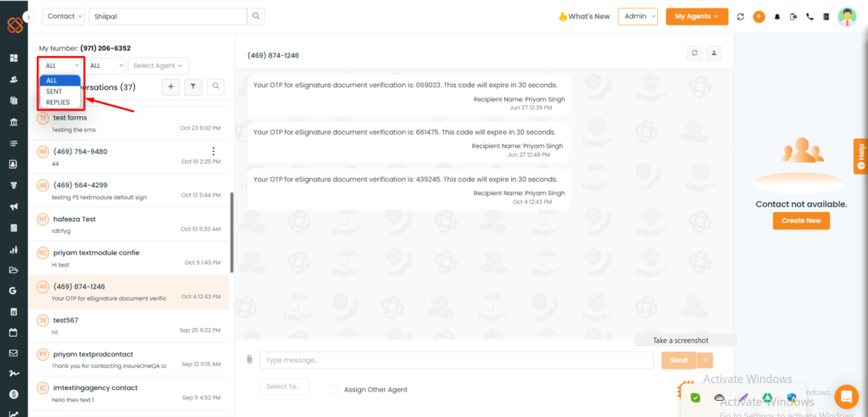Viewport: 868px width, 417px height.
Task: Open the Select Template dropdown
Action: coord(285,386)
